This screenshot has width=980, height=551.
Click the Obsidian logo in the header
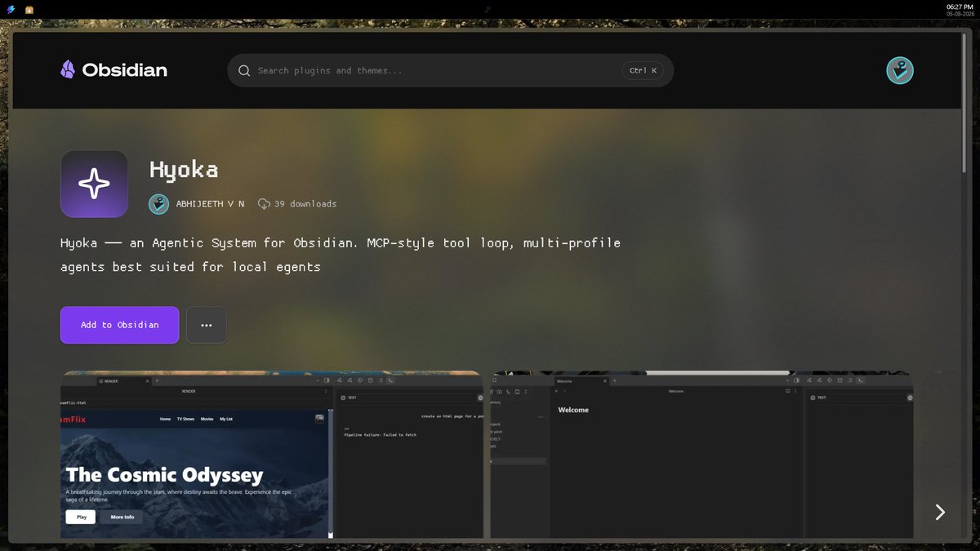pyautogui.click(x=114, y=70)
